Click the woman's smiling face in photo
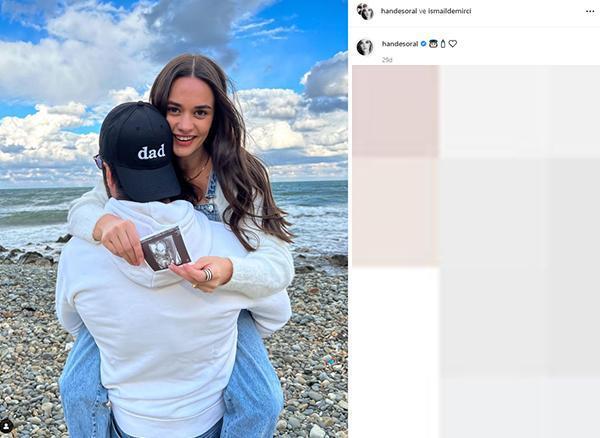 pos(189,118)
